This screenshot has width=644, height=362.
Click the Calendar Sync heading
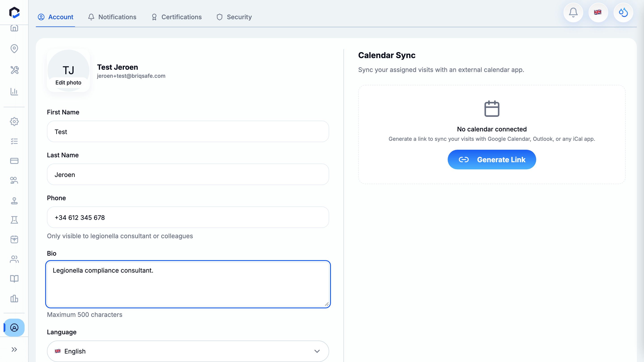tap(387, 55)
